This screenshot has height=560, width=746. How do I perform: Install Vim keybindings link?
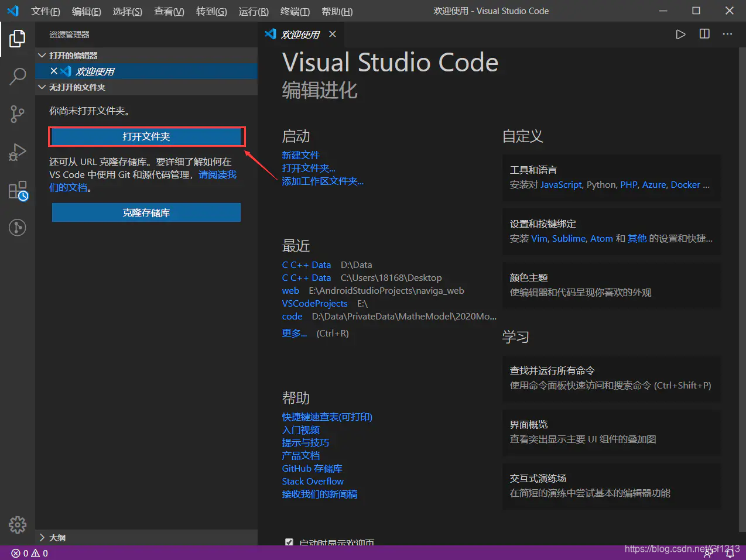pyautogui.click(x=539, y=239)
